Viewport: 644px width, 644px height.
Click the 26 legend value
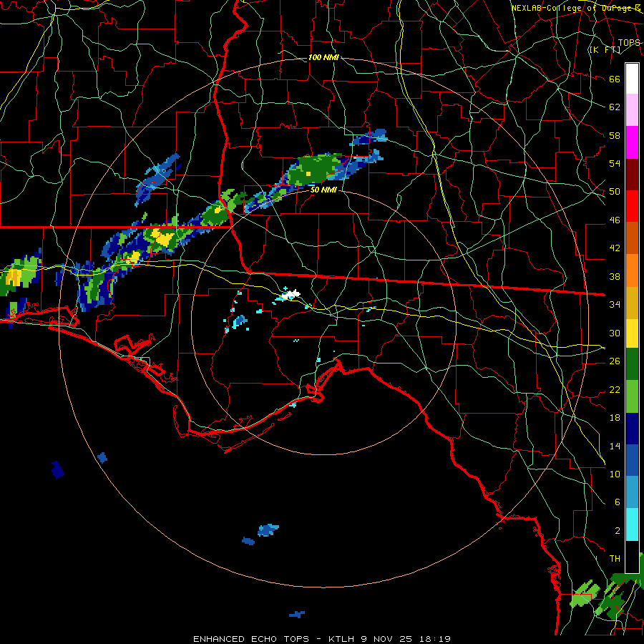coord(615,361)
